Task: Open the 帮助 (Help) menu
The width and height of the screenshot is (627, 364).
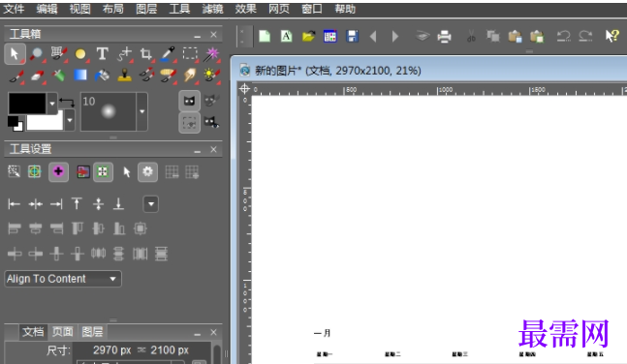Action: [345, 9]
